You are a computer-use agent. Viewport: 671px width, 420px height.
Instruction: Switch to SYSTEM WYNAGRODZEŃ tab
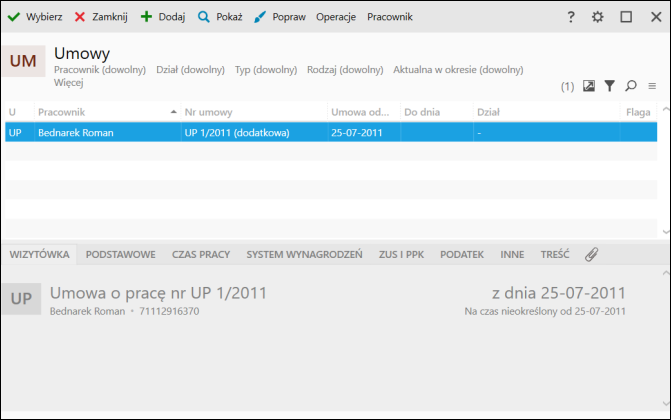[x=304, y=255]
